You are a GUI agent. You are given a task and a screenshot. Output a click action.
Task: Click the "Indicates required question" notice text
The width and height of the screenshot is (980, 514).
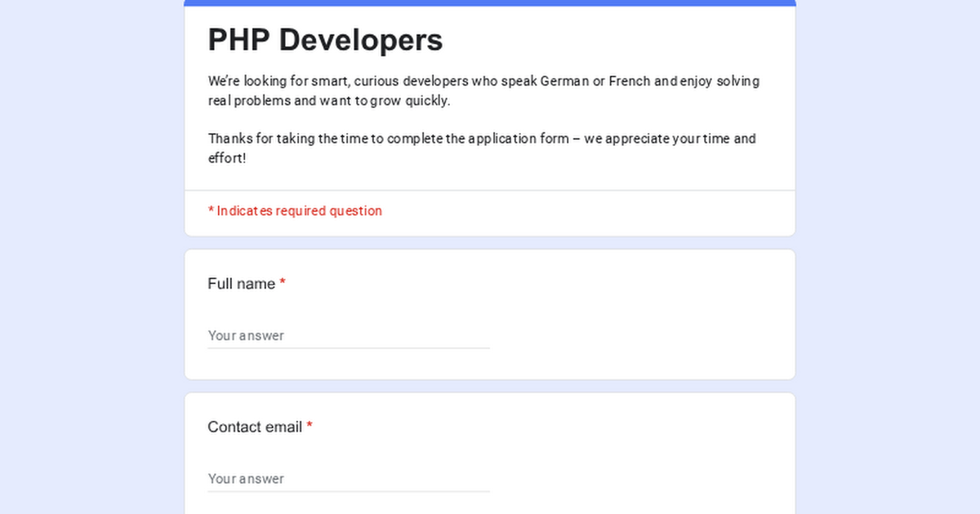tap(299, 211)
